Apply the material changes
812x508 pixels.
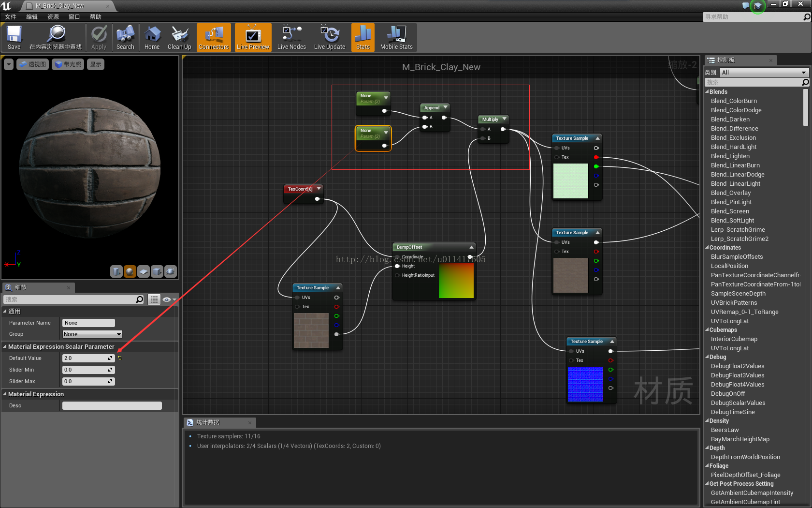(99, 37)
